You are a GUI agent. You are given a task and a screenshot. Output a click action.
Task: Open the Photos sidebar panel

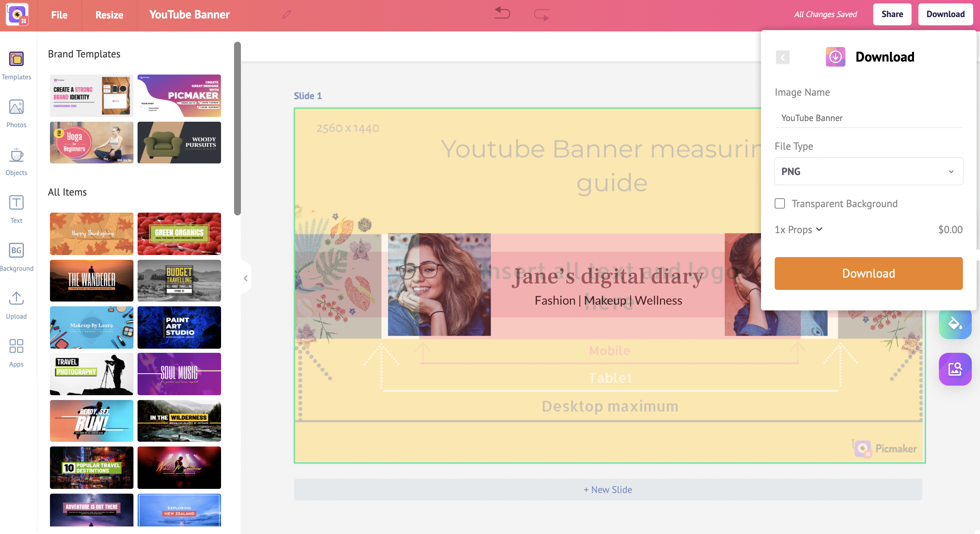click(x=16, y=113)
